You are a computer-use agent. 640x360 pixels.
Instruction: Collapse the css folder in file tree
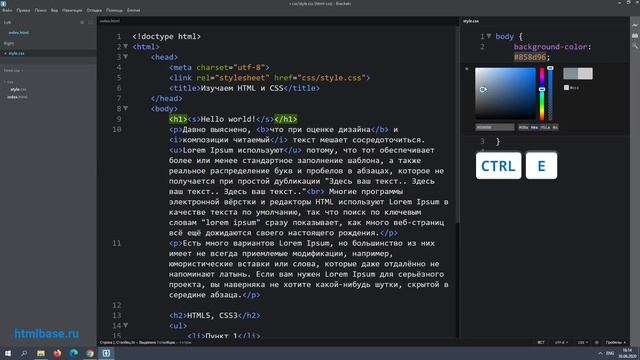(9, 82)
